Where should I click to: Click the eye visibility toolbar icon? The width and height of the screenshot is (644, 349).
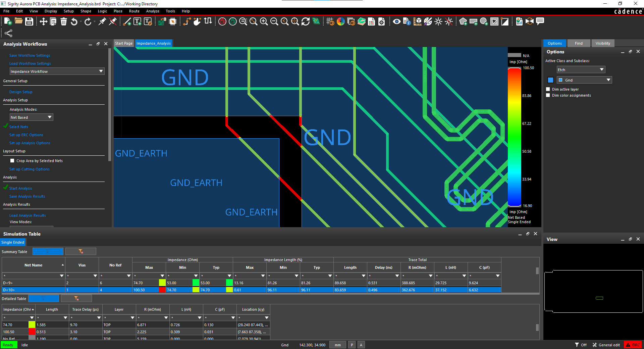click(x=397, y=21)
